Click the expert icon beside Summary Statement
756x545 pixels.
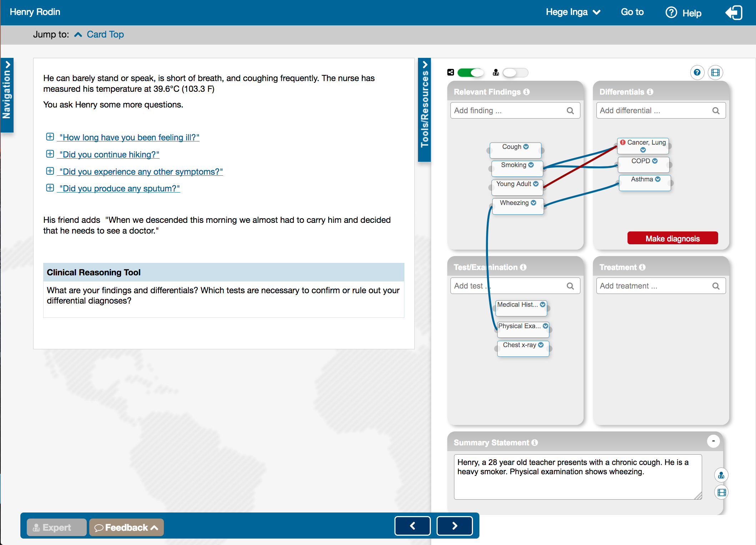pos(721,475)
